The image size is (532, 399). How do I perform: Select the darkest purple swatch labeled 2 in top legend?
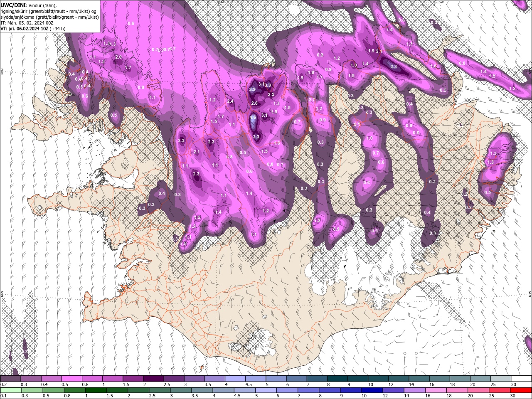(153, 379)
